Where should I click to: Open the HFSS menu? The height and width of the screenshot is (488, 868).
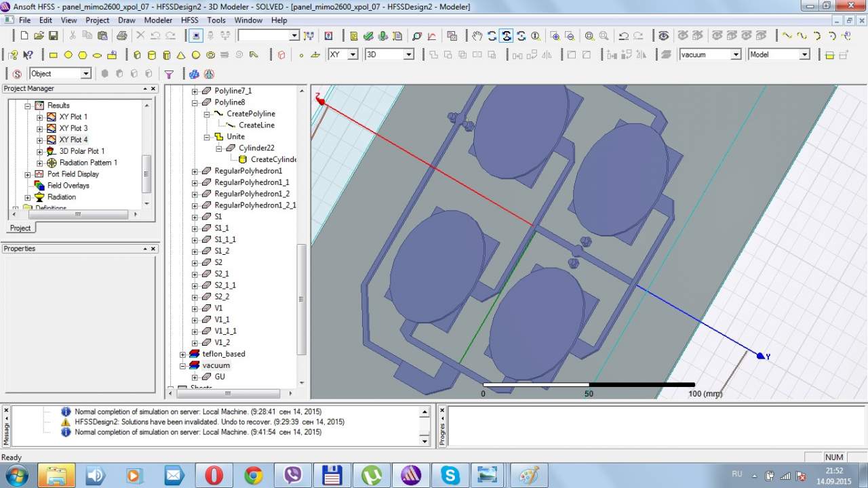[x=189, y=20]
